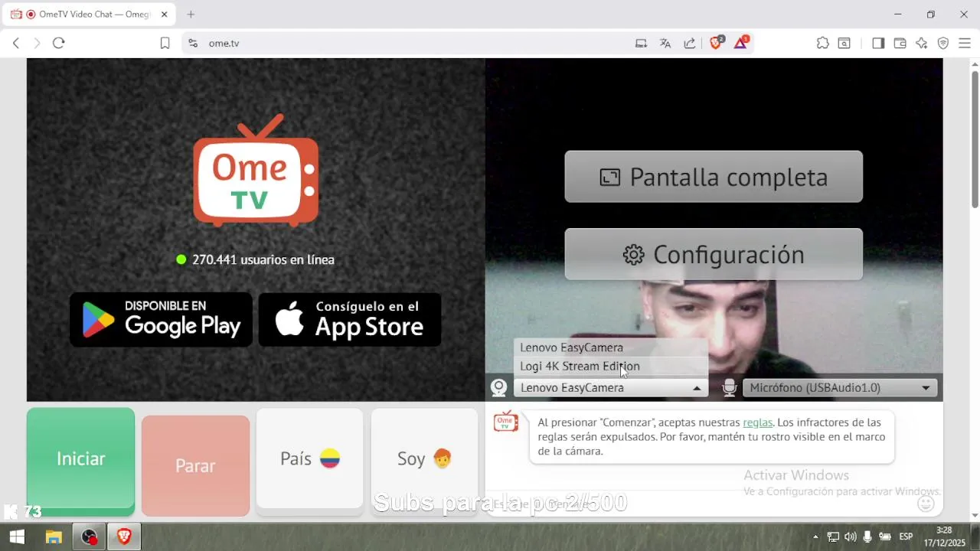Open the reglas link
Image resolution: width=980 pixels, height=551 pixels.
click(757, 422)
